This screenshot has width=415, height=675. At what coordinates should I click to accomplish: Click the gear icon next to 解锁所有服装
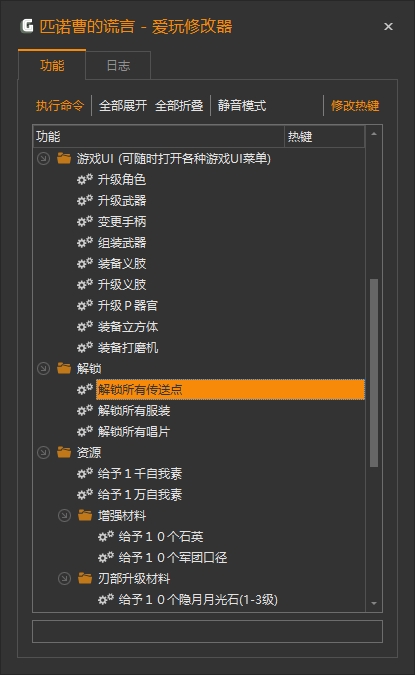(85, 410)
